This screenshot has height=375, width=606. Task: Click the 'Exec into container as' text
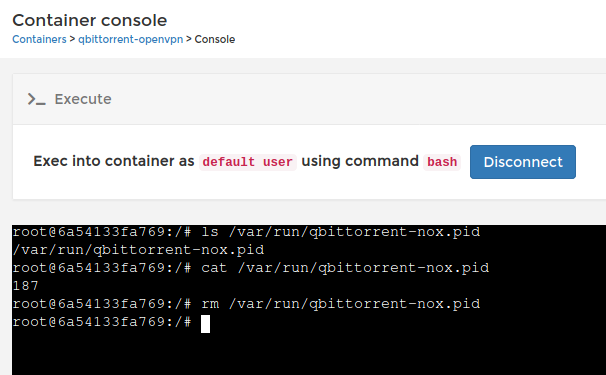coord(114,161)
